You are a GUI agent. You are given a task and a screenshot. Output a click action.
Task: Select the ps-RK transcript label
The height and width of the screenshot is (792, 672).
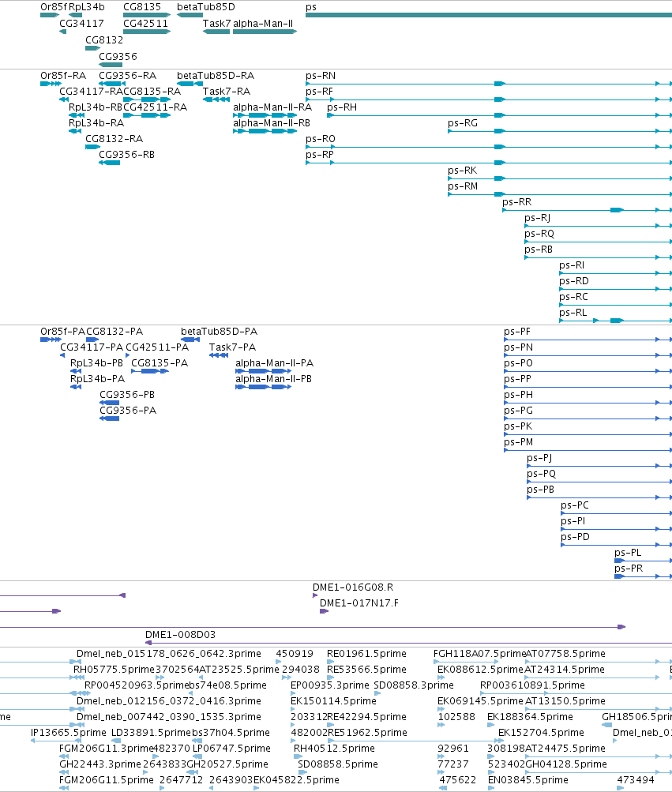[462, 171]
